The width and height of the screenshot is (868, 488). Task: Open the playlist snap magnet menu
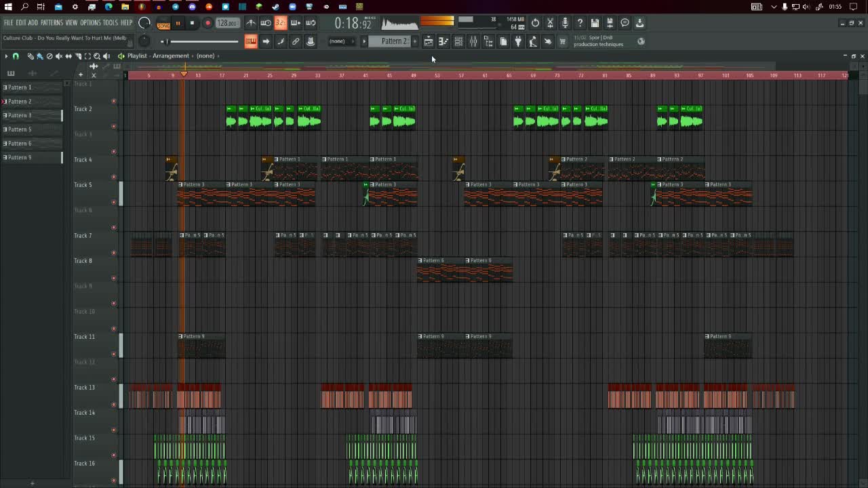coord(16,56)
